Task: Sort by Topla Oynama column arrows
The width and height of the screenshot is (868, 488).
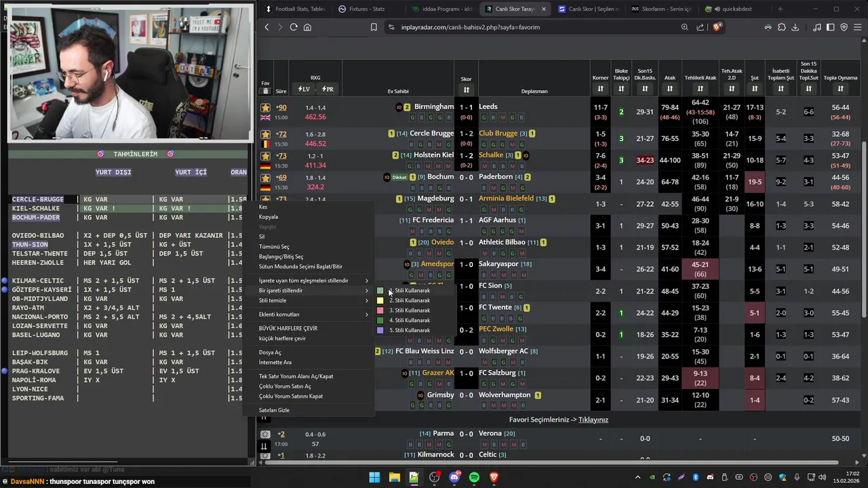Action: (x=841, y=89)
